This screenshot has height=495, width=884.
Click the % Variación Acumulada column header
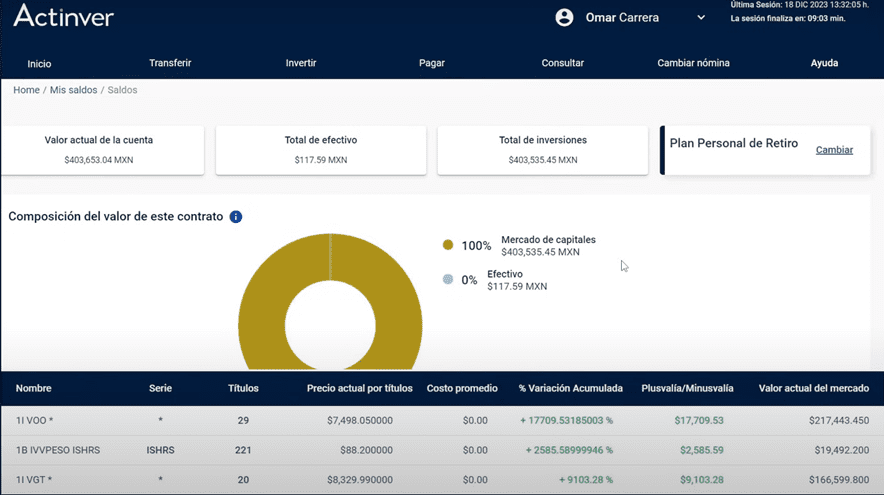(x=571, y=388)
